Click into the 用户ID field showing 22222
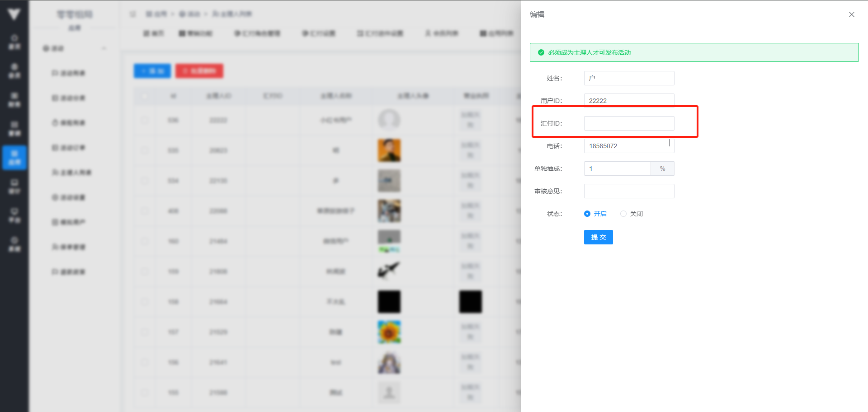The image size is (868, 412). click(x=628, y=100)
